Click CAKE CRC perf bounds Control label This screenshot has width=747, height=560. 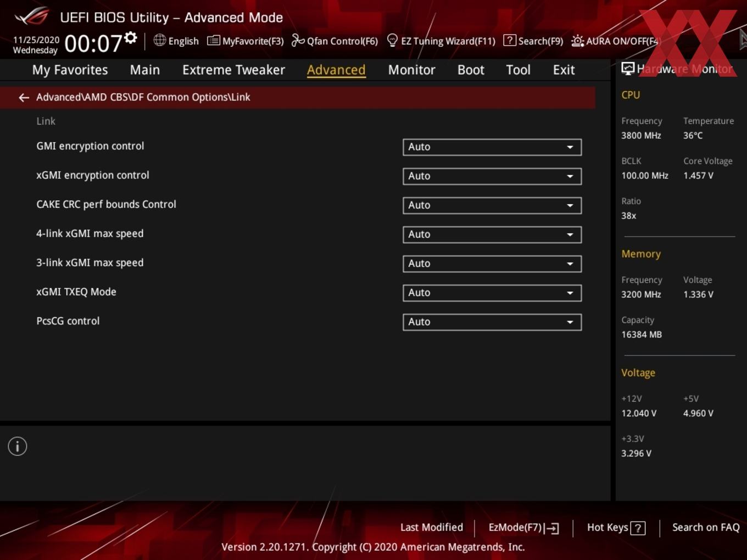106,204
